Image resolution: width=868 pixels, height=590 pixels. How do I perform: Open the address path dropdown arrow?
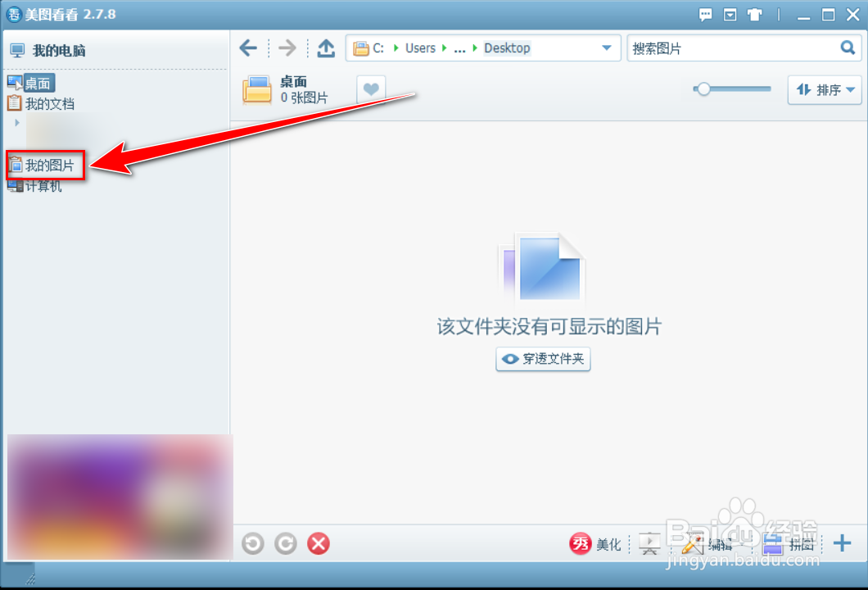(606, 48)
